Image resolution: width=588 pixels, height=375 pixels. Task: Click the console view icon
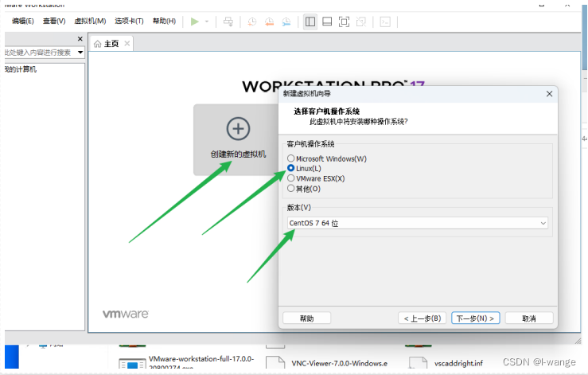pos(385,21)
